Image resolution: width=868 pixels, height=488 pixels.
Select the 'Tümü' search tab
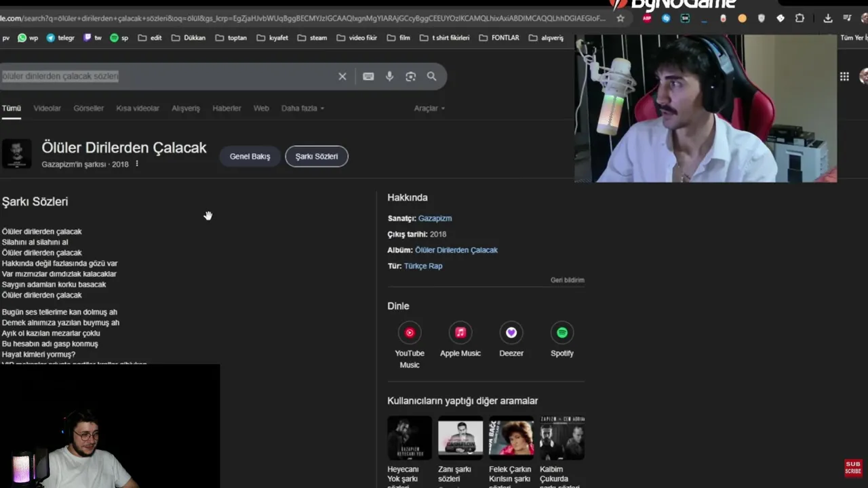coord(11,108)
